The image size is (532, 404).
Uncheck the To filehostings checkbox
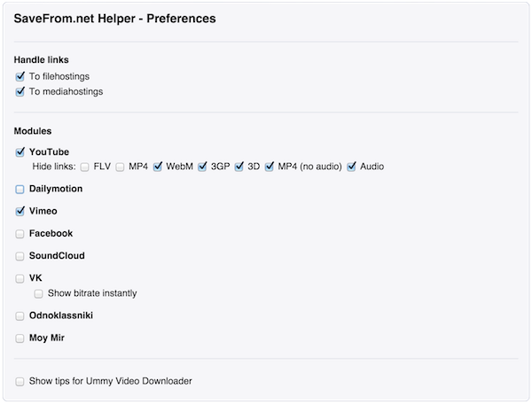(20, 76)
